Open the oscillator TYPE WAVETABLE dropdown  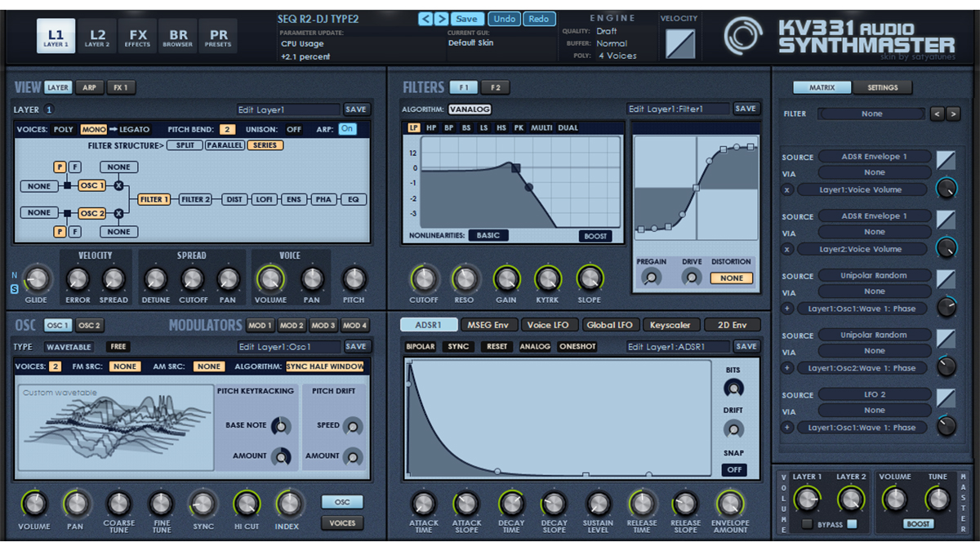click(x=69, y=347)
